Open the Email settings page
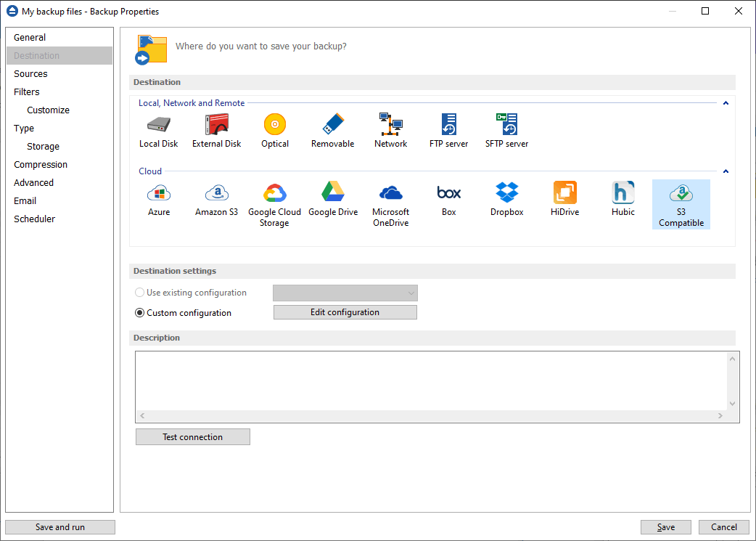This screenshot has width=756, height=541. coord(59,200)
